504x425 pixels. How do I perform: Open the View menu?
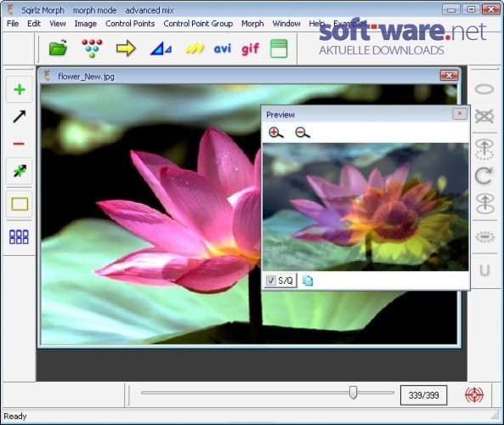(58, 24)
